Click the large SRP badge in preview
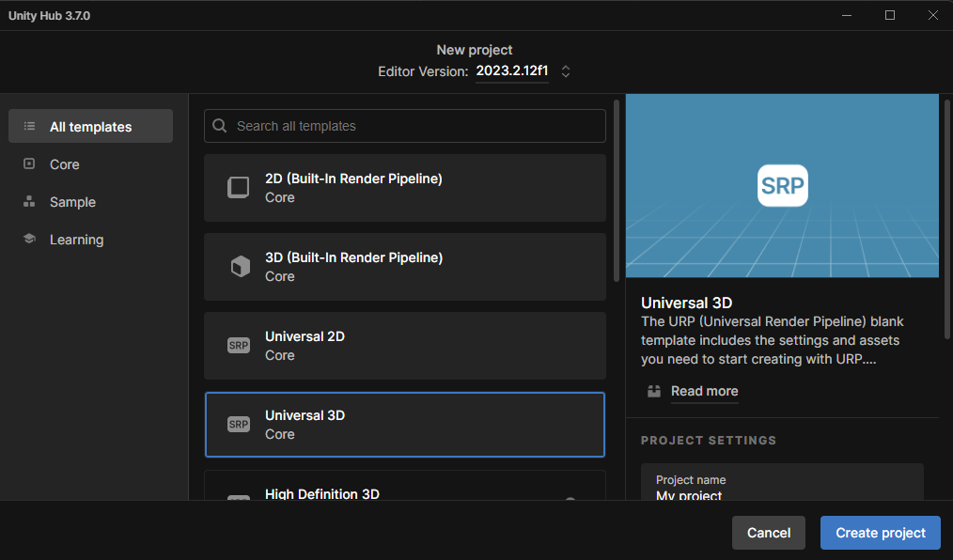Screen dimensions: 953x560 click(782, 185)
